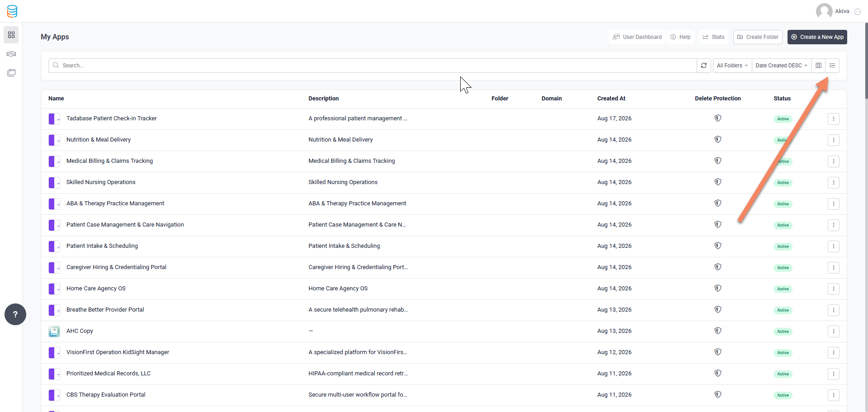Toggle delete protection for Breathe Better Provider Portal
Viewport: 868px width, 412px height.
pyautogui.click(x=717, y=309)
